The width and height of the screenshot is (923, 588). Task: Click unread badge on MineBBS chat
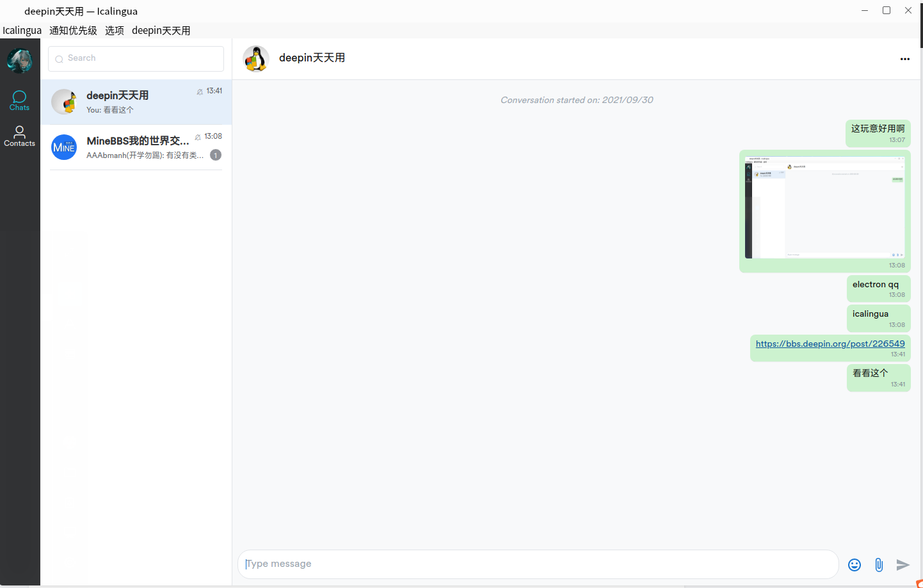pyautogui.click(x=216, y=155)
